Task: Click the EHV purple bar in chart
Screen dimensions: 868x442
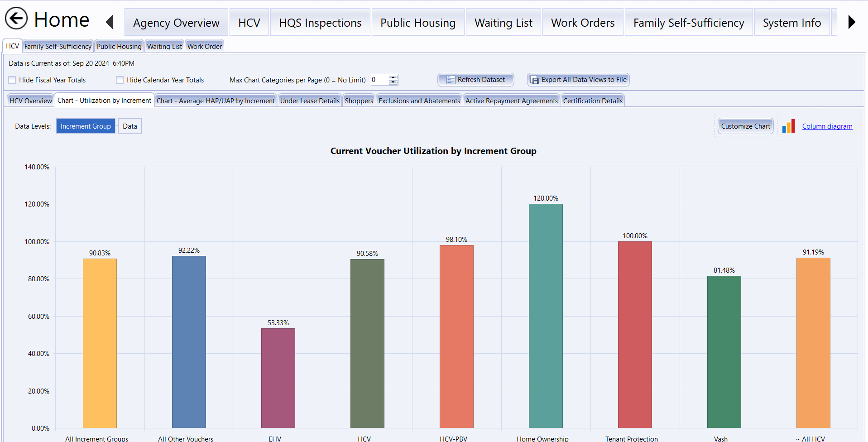Action: click(278, 378)
